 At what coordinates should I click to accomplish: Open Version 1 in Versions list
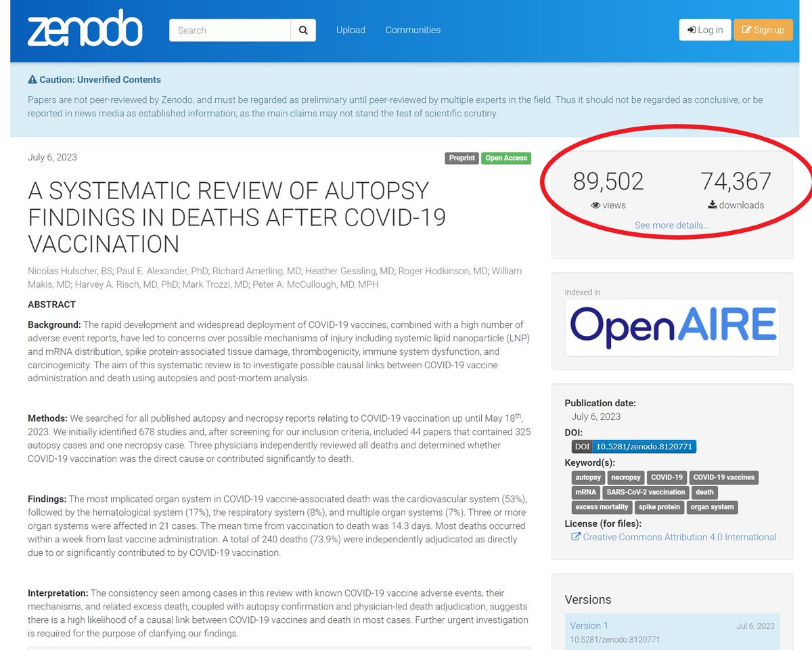[589, 626]
